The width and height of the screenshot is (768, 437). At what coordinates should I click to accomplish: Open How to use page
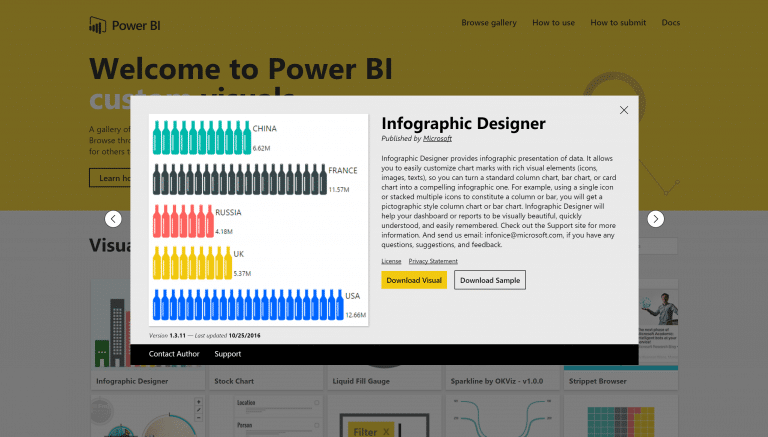553,23
